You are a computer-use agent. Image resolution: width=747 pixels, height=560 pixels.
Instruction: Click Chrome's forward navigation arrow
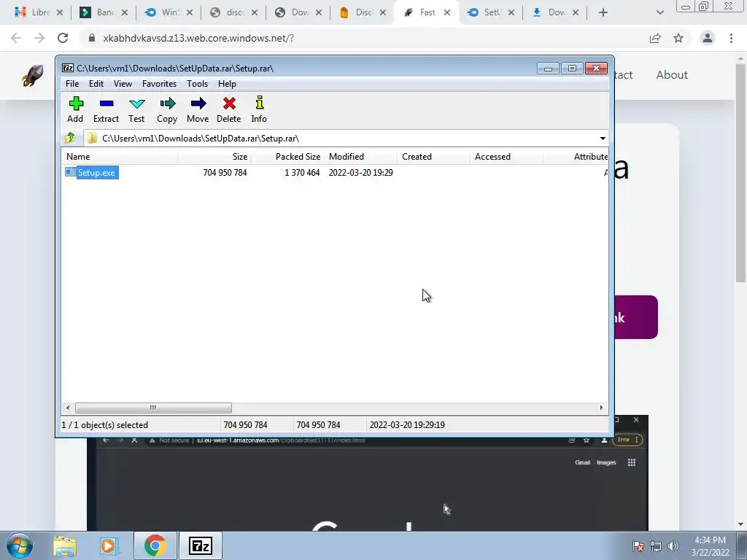(x=39, y=38)
